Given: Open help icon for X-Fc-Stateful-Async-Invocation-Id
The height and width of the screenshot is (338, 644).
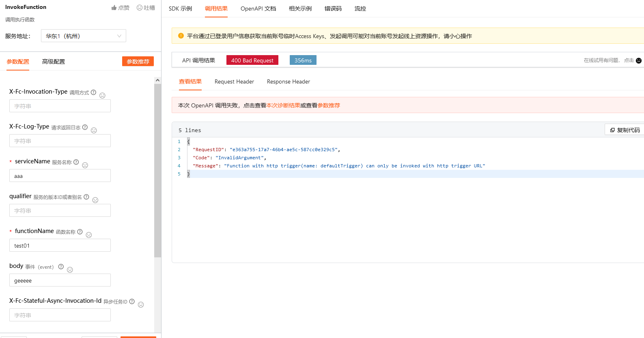Looking at the screenshot, I should tap(132, 302).
